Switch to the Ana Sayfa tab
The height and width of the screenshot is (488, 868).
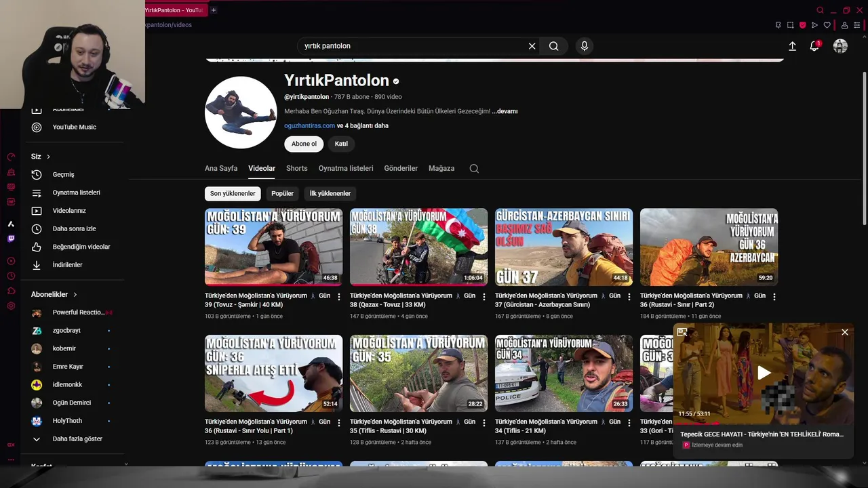[x=221, y=168]
